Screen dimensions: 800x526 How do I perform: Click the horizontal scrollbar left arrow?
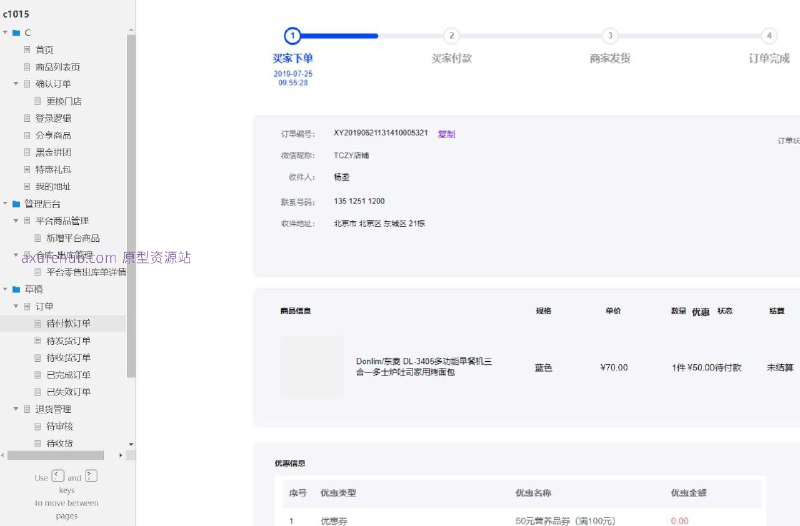coord(3,455)
